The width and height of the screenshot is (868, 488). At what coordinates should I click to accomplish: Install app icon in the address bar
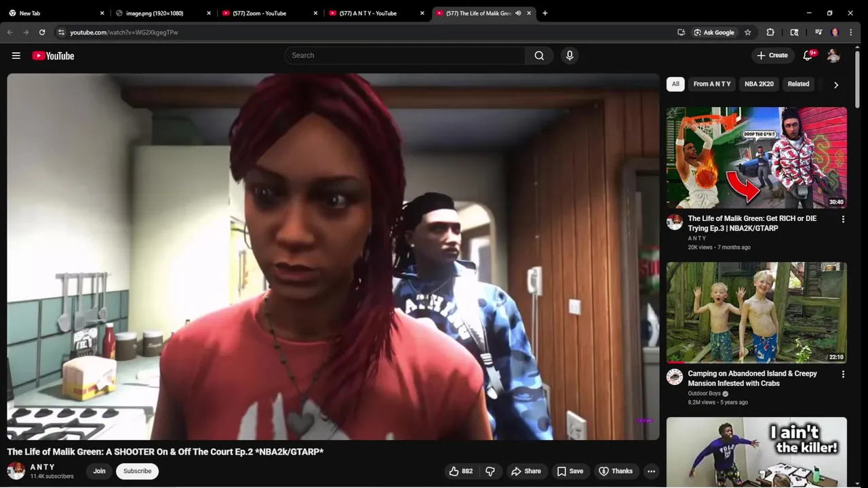point(682,32)
